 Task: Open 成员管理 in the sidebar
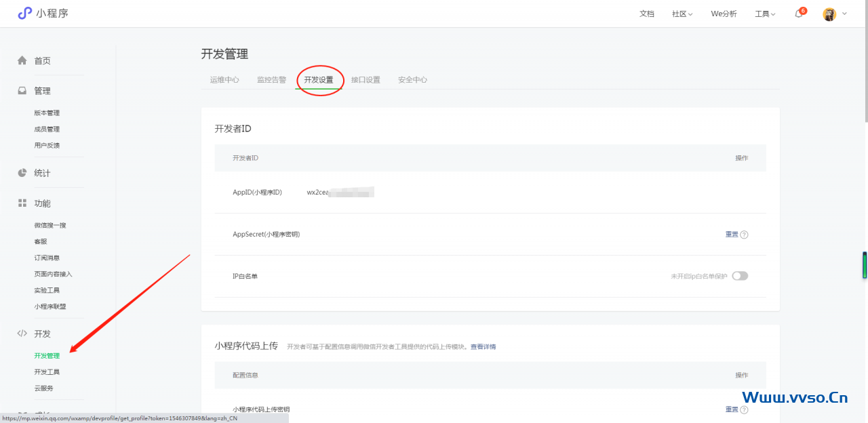[47, 129]
